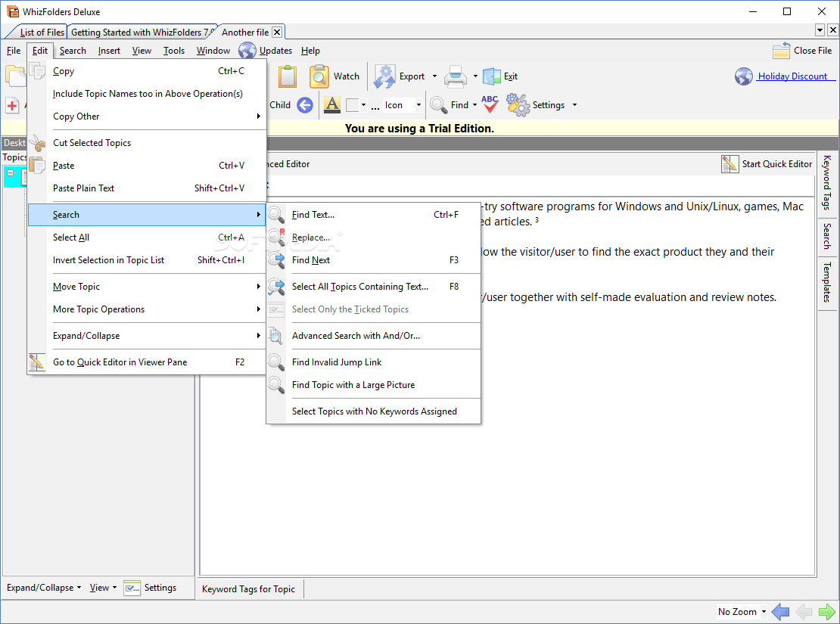Click the red plus add icon
The width and height of the screenshot is (840, 624).
12,105
